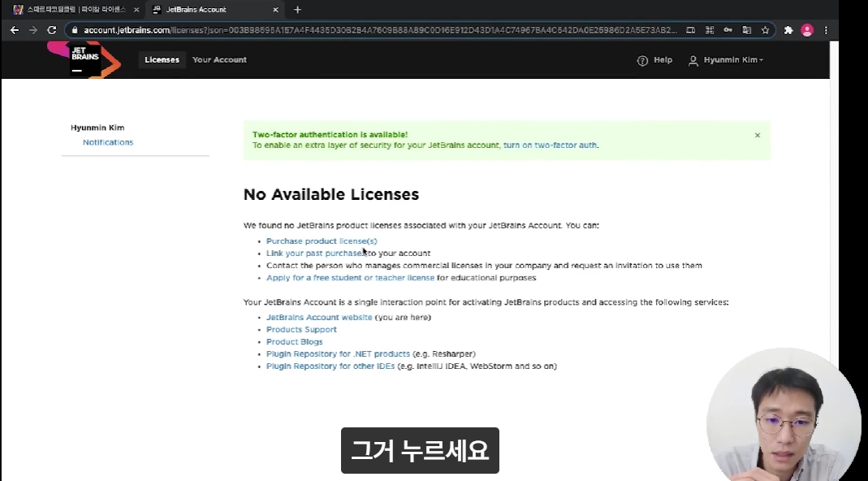Open the Licenses menu item
The image size is (868, 481).
point(162,60)
